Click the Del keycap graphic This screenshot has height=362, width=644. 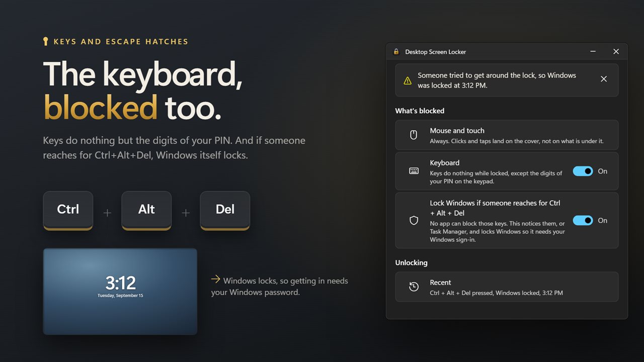(225, 210)
